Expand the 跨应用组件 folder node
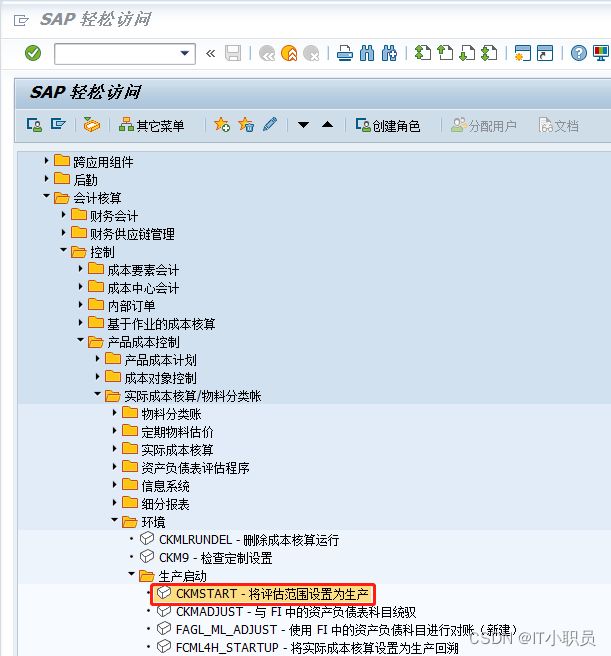 [47, 162]
